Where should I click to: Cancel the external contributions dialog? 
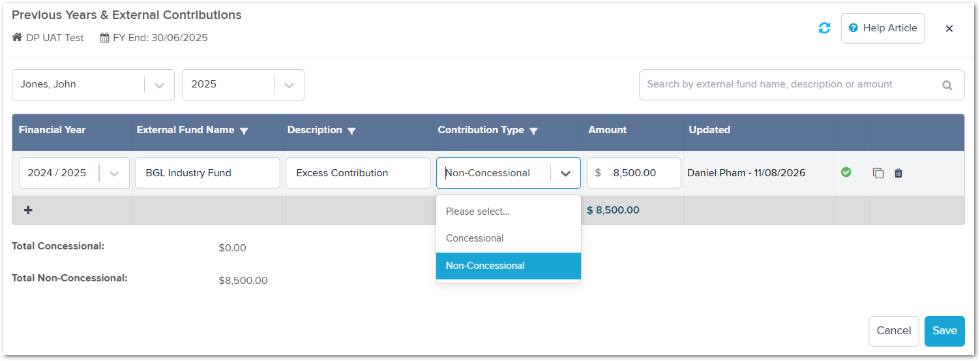click(894, 331)
